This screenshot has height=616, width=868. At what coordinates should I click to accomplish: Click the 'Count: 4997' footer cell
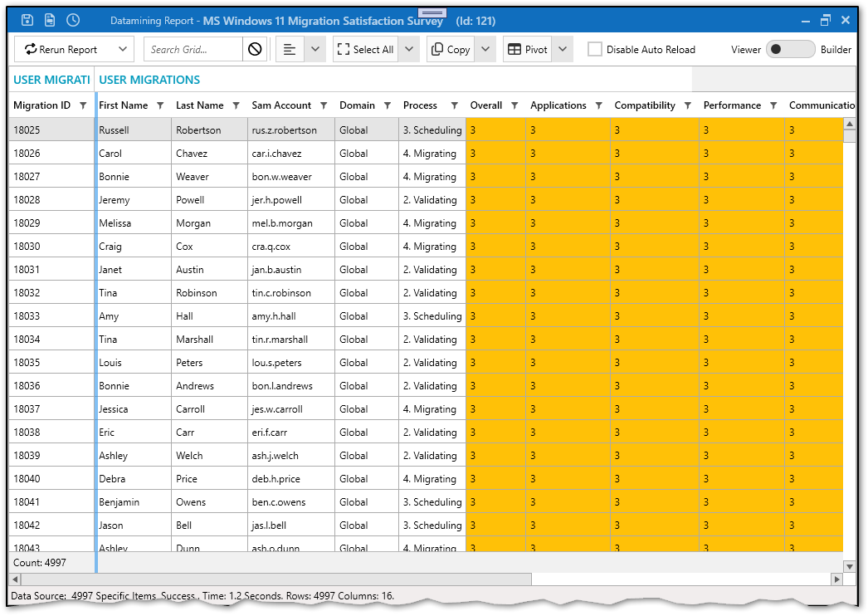[x=52, y=562]
